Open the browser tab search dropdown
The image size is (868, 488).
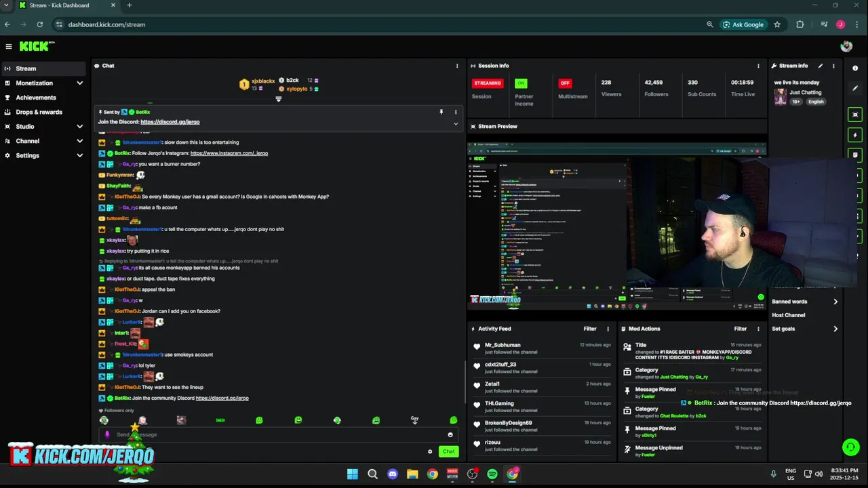pyautogui.click(x=7, y=5)
